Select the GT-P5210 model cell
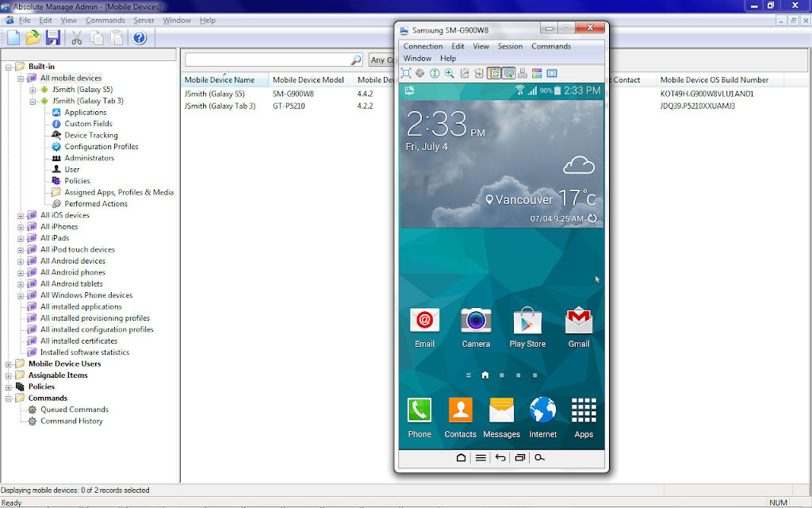This screenshot has height=508, width=812. pyautogui.click(x=289, y=106)
